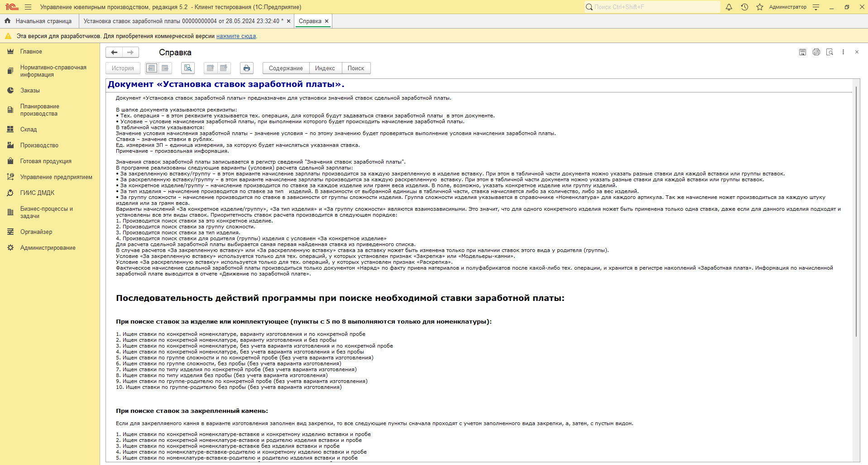Open the three-dot more menu
Screen dimensions: 868x465
coord(843,52)
